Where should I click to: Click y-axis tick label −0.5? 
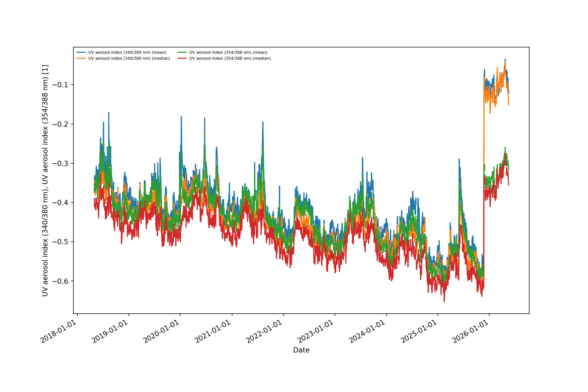[60, 242]
